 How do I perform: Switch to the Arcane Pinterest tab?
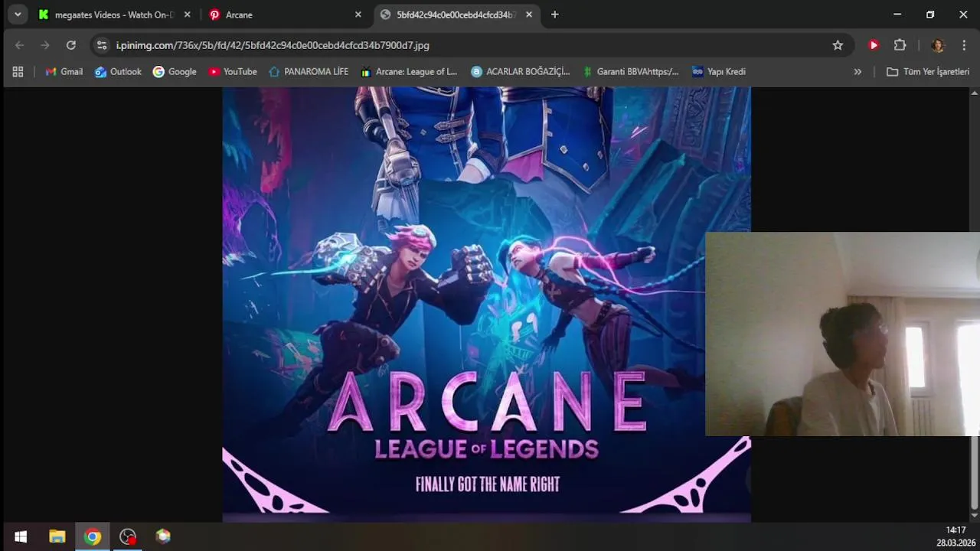pyautogui.click(x=285, y=15)
